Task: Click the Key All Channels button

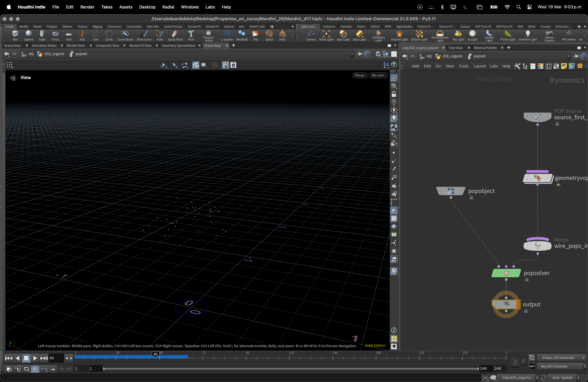Action: [x=554, y=366]
